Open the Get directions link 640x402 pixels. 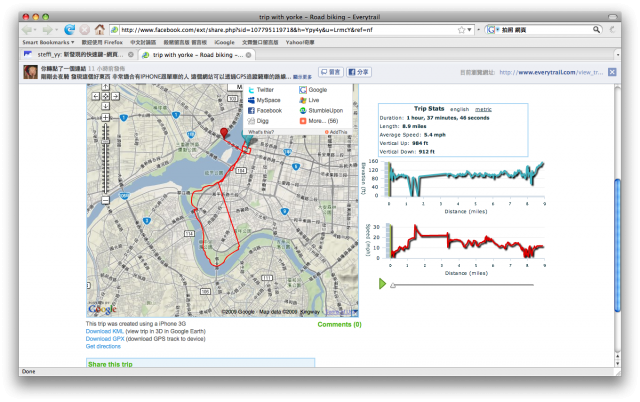[103, 346]
